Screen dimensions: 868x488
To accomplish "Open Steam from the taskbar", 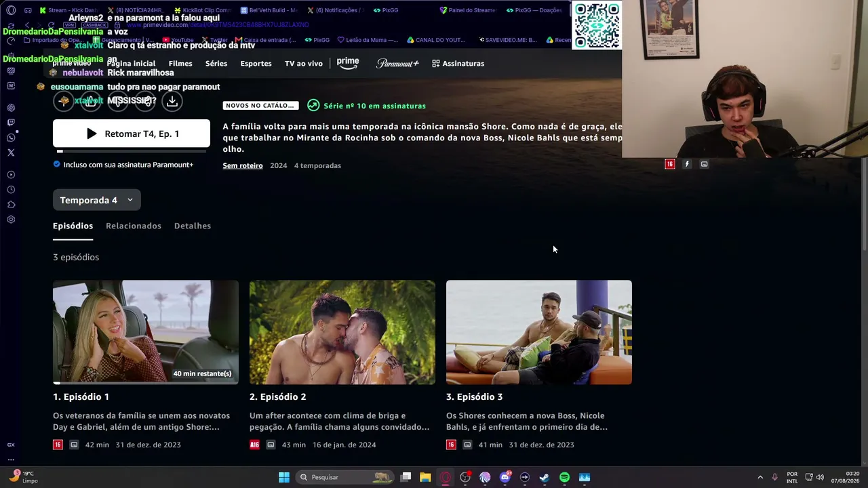I will (545, 477).
